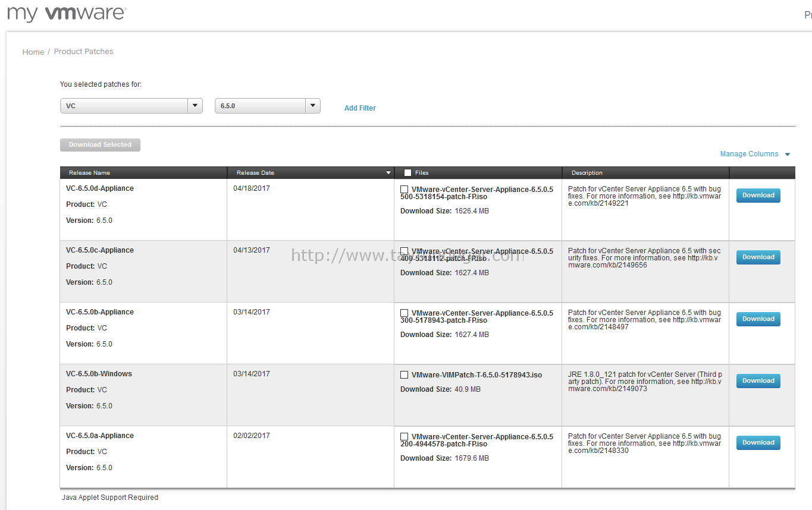
Task: Click the VMware-VIMPatch-T-6.5.0-5178943.iso file name
Action: point(476,375)
